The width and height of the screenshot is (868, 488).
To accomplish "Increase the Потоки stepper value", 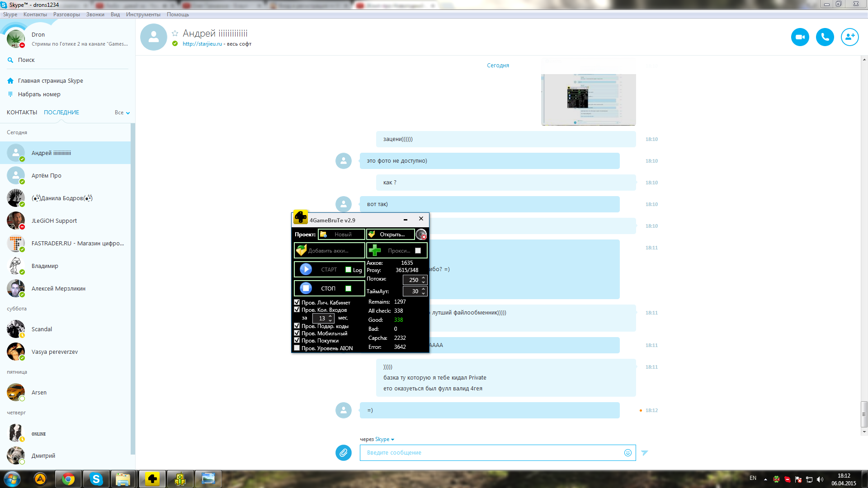I will [424, 277].
